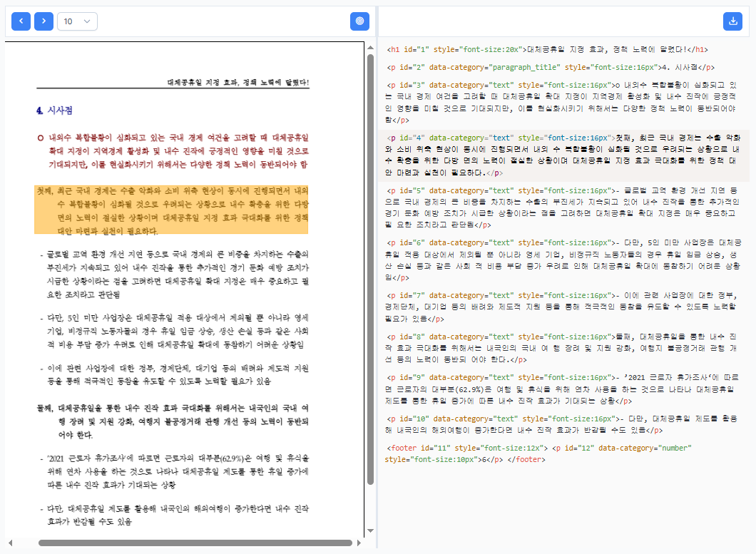The height and width of the screenshot is (554, 756).
Task: Select the footer id="11" code block
Action: 538,453
